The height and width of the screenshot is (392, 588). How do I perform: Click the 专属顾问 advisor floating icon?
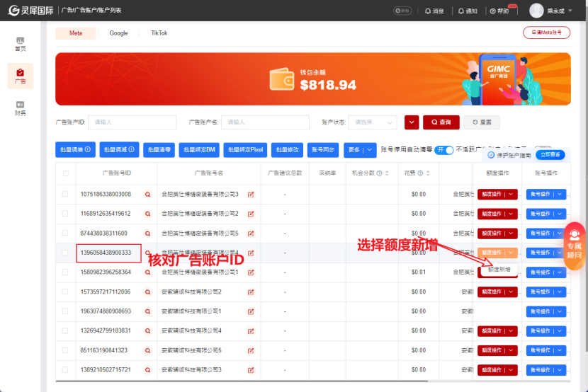574,246
